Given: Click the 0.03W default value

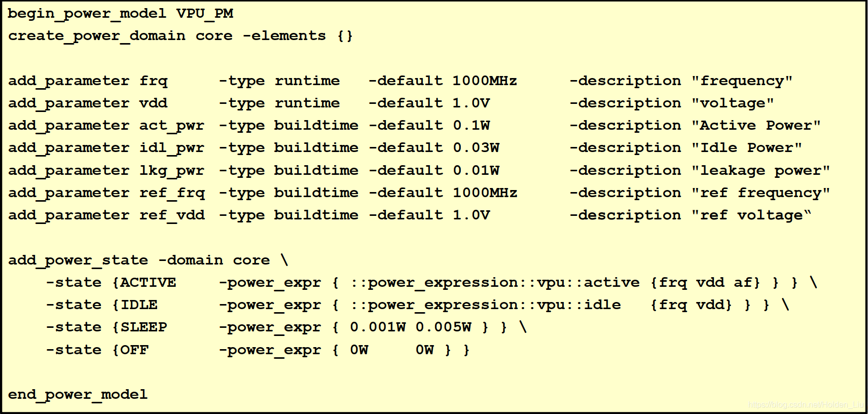Looking at the screenshot, I should click(x=476, y=148).
